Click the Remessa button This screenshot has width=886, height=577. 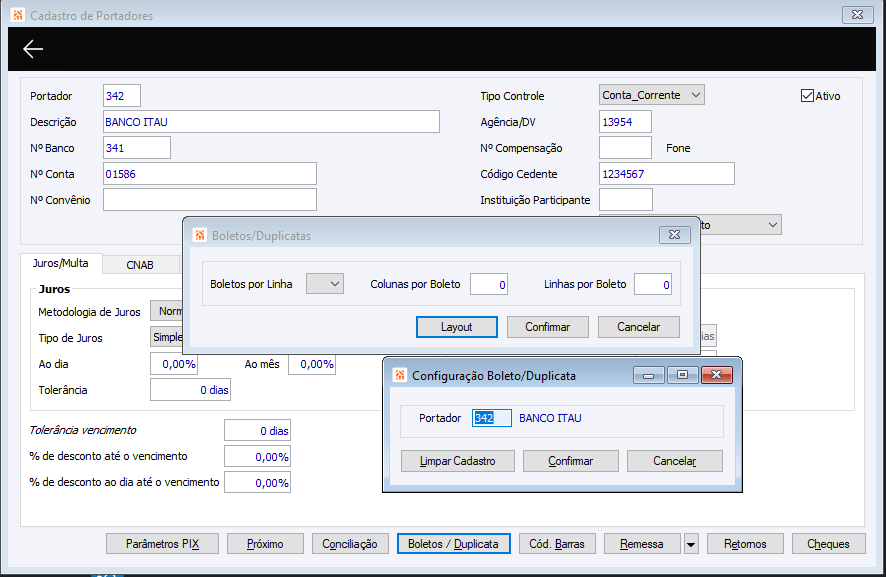point(642,544)
